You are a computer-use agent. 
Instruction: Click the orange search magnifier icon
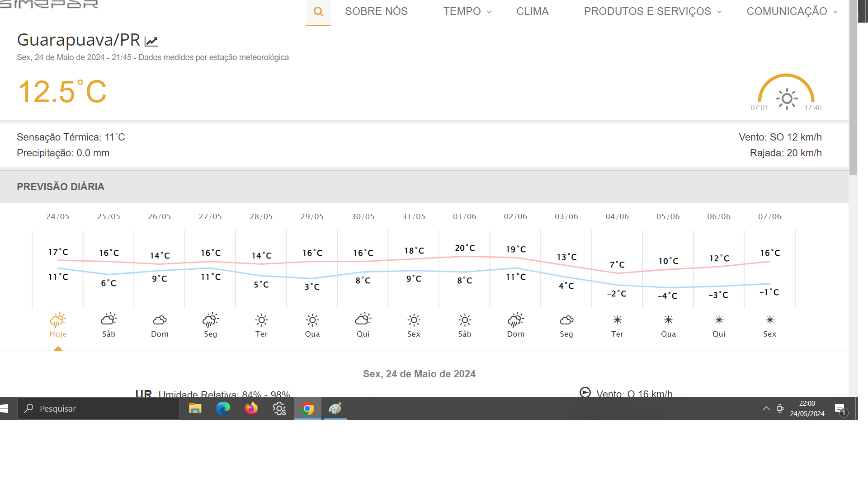point(318,12)
